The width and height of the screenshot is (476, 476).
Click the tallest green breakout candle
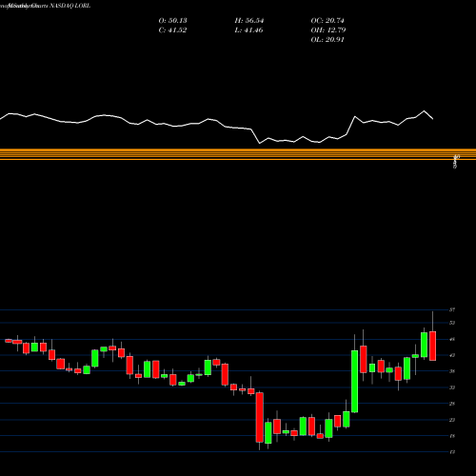354,382
